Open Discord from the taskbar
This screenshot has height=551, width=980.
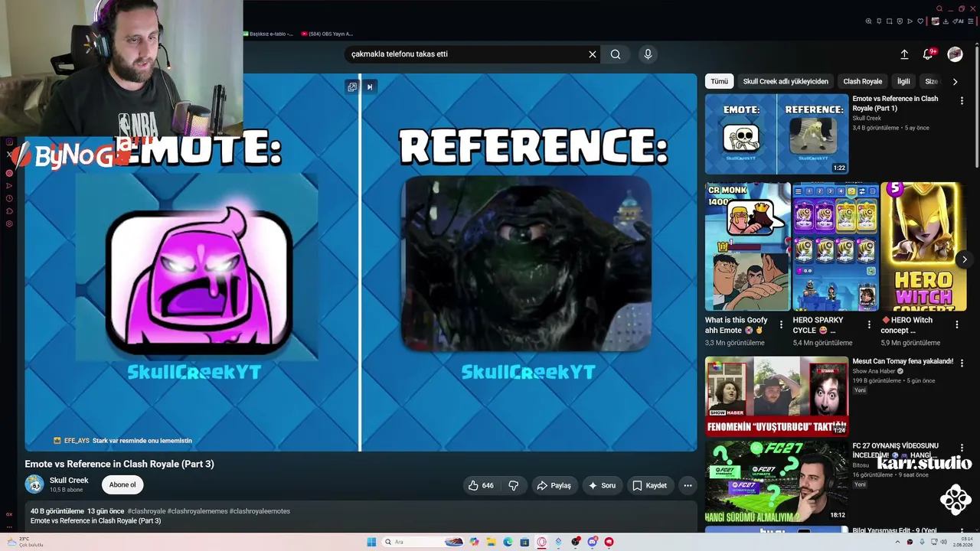click(x=592, y=542)
